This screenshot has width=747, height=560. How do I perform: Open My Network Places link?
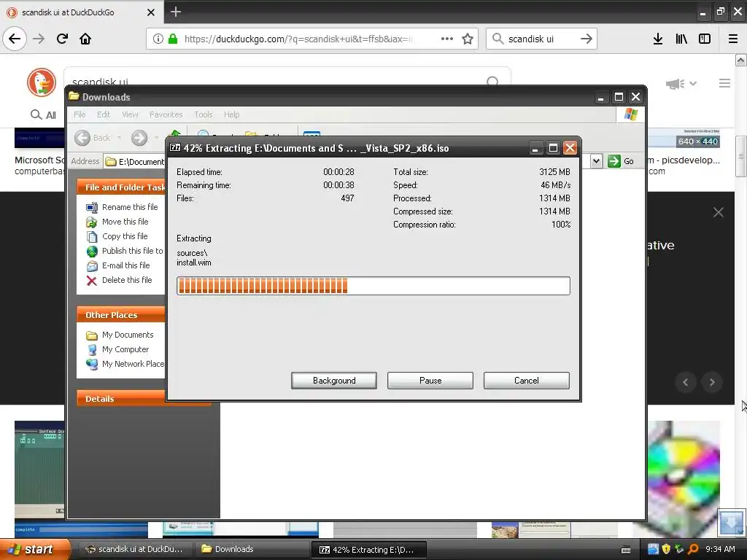click(125, 365)
